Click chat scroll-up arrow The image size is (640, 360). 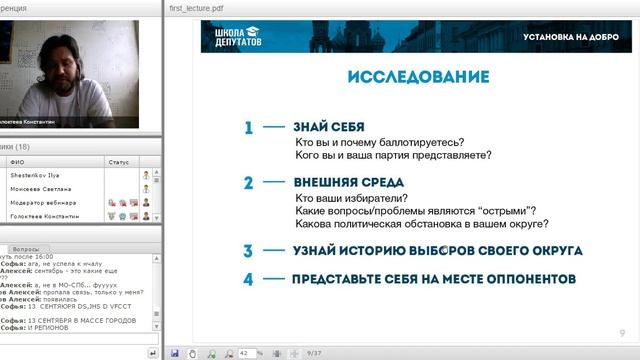click(x=156, y=259)
